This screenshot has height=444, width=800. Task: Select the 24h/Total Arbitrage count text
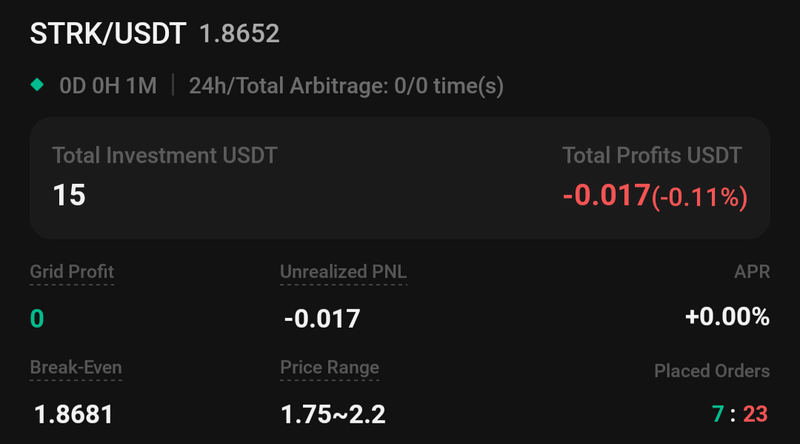tap(346, 86)
